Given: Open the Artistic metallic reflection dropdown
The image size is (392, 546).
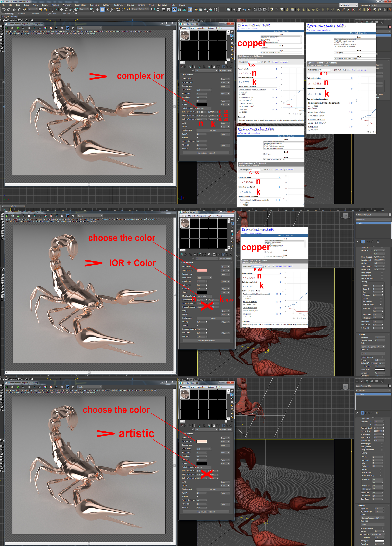Looking at the screenshot, I should pyautogui.click(x=204, y=467).
